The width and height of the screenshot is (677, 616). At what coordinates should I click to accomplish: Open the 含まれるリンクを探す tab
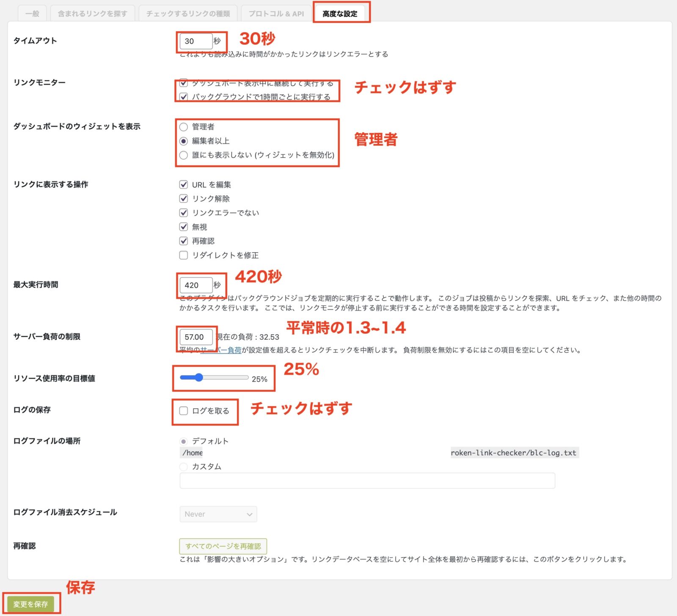pos(92,14)
